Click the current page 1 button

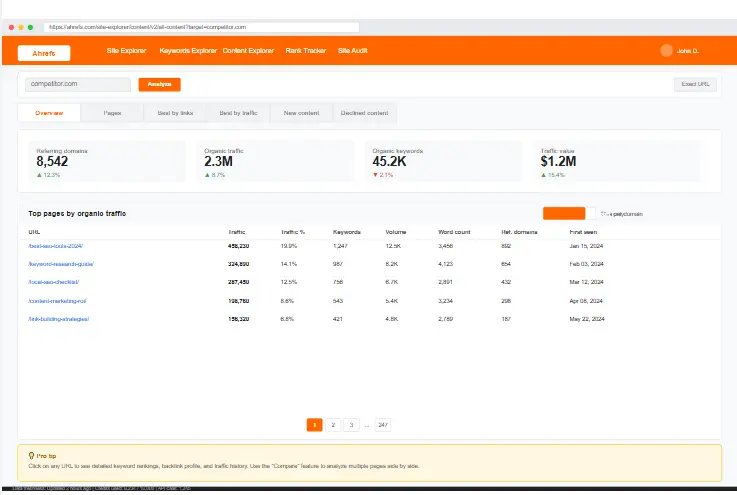(314, 425)
